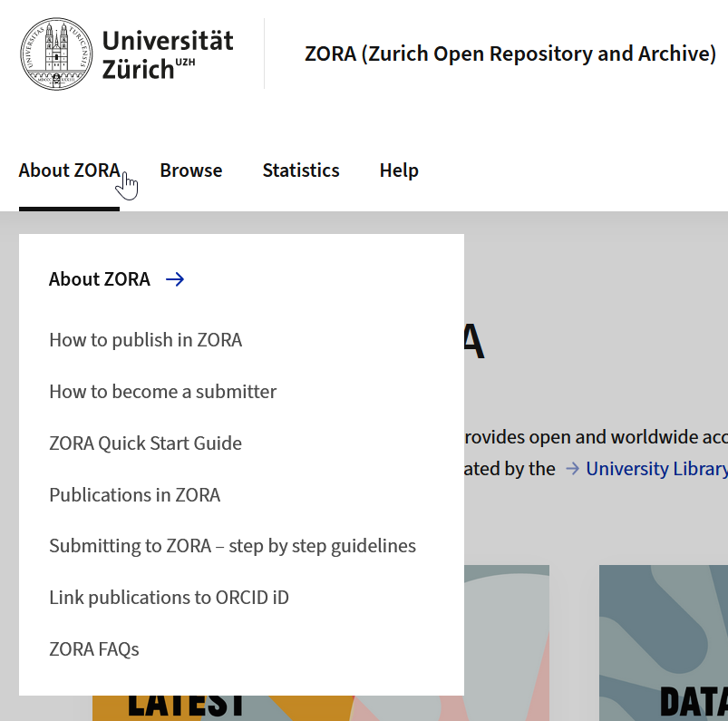728x721 pixels.
Task: Open Submitting to ZORA step by step guidelines
Action: point(233,546)
